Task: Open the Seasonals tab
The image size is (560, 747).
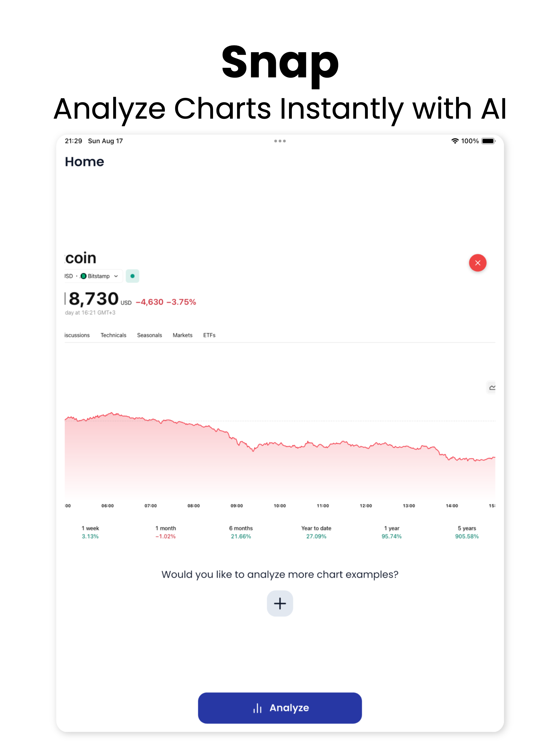Action: tap(149, 335)
